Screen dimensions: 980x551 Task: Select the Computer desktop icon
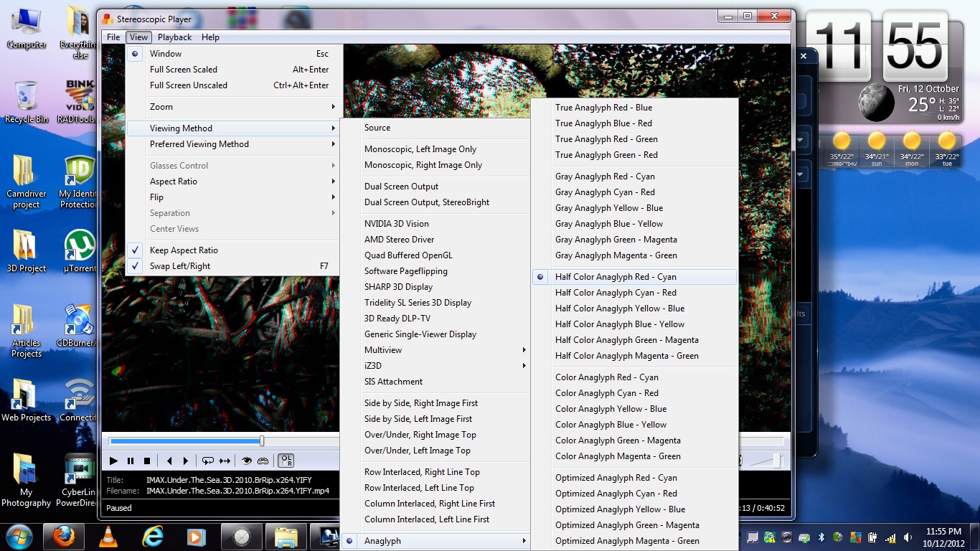tap(26, 27)
